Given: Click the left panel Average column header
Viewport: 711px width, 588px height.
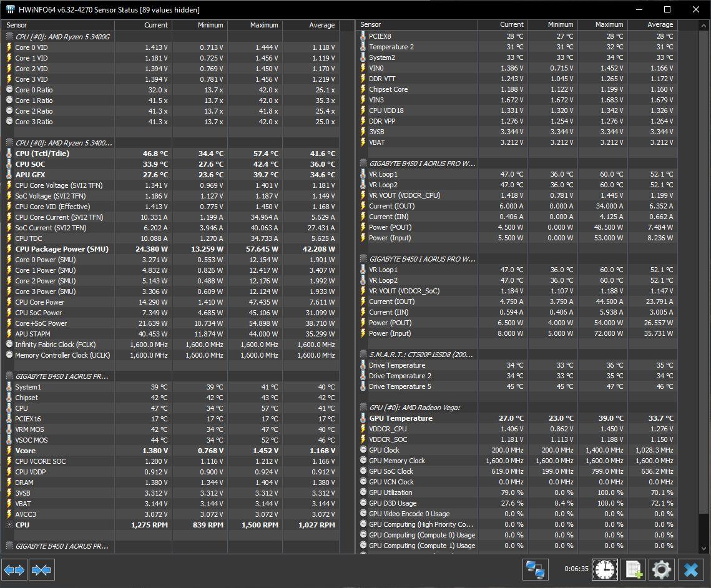Looking at the screenshot, I should [x=311, y=25].
